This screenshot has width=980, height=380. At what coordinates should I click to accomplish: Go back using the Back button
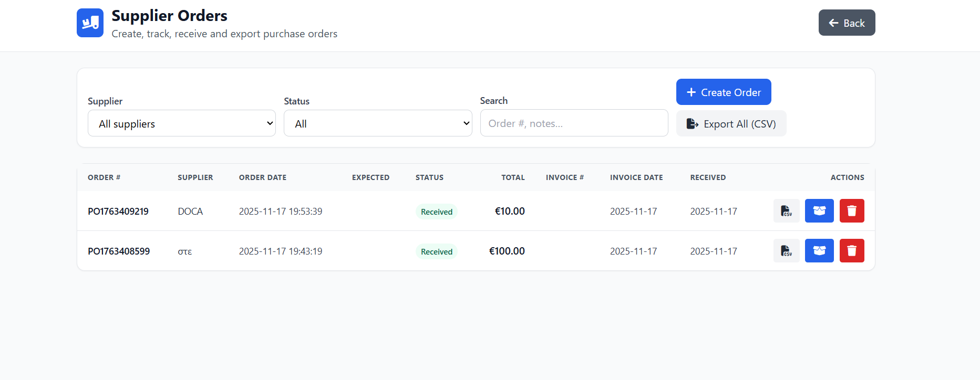point(847,23)
